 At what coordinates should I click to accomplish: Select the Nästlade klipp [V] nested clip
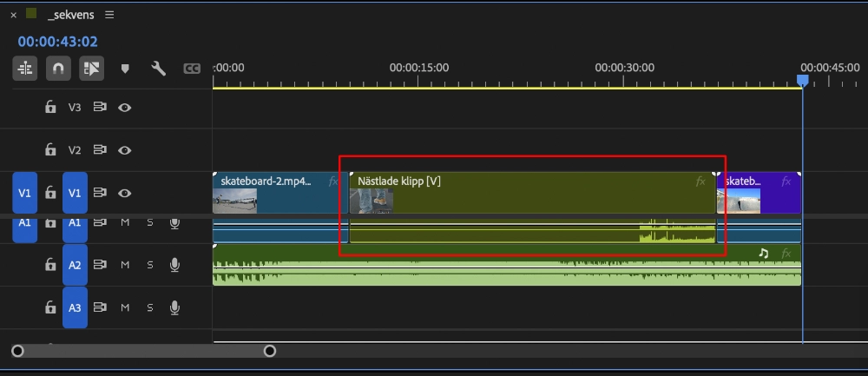(x=533, y=193)
